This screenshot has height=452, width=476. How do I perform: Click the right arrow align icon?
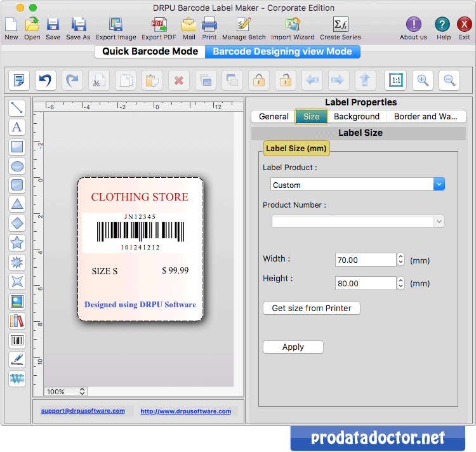pyautogui.click(x=338, y=81)
